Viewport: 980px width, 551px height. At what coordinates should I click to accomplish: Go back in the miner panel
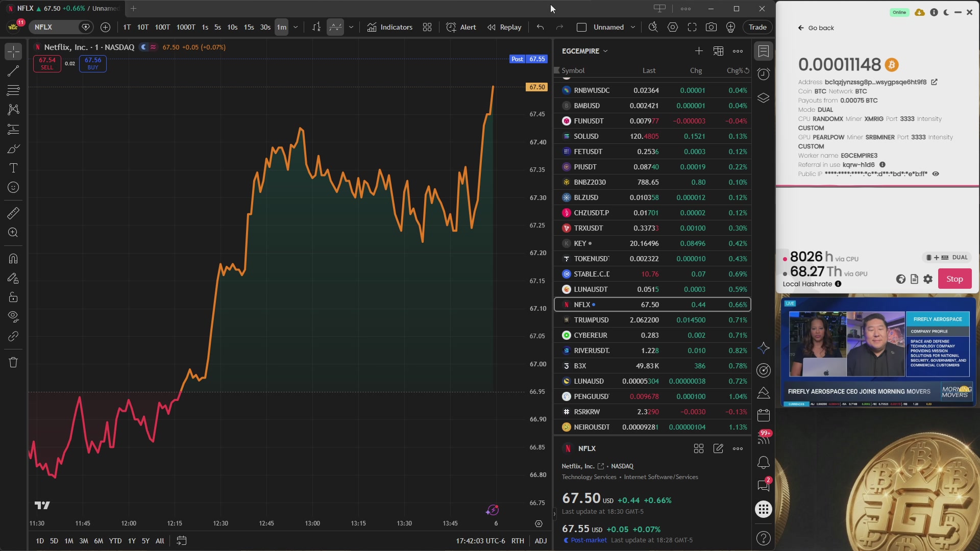(x=816, y=28)
